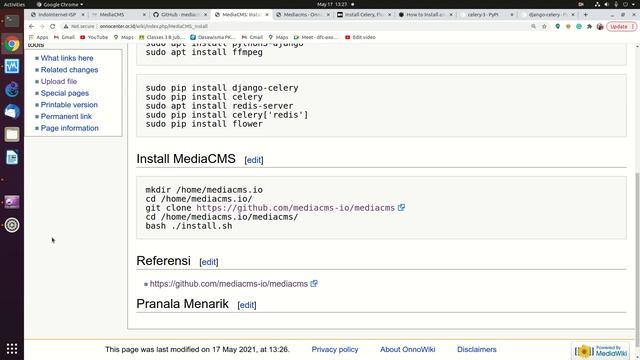Open Special pages link
The width and height of the screenshot is (640, 360).
coord(64,93)
